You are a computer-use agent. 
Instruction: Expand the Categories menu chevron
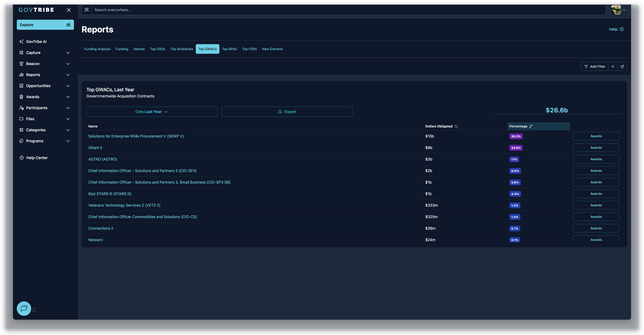click(x=68, y=130)
